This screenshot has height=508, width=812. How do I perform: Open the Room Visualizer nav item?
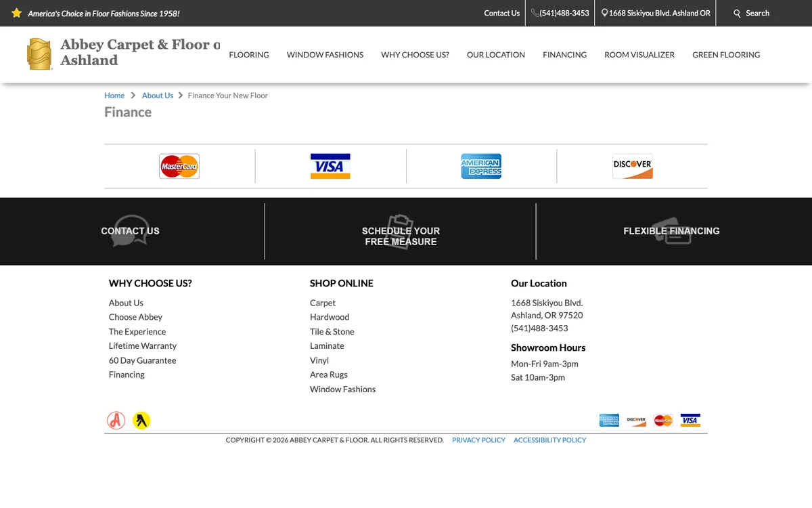coord(639,55)
